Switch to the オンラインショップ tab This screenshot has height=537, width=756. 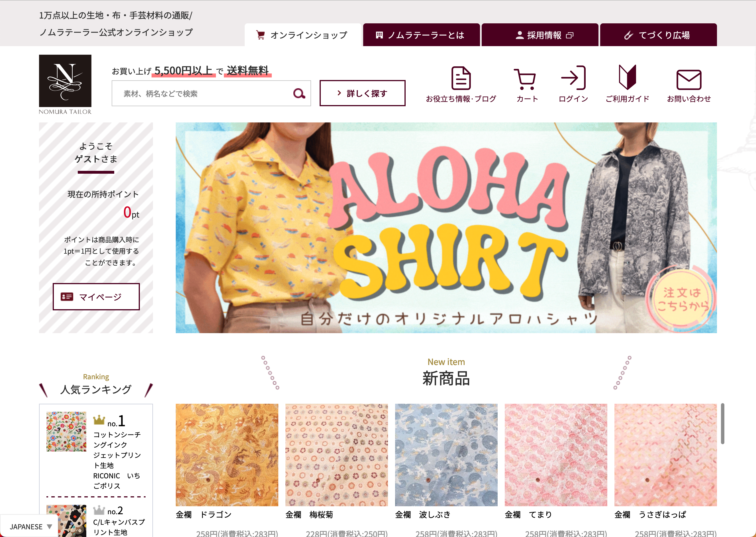(303, 35)
